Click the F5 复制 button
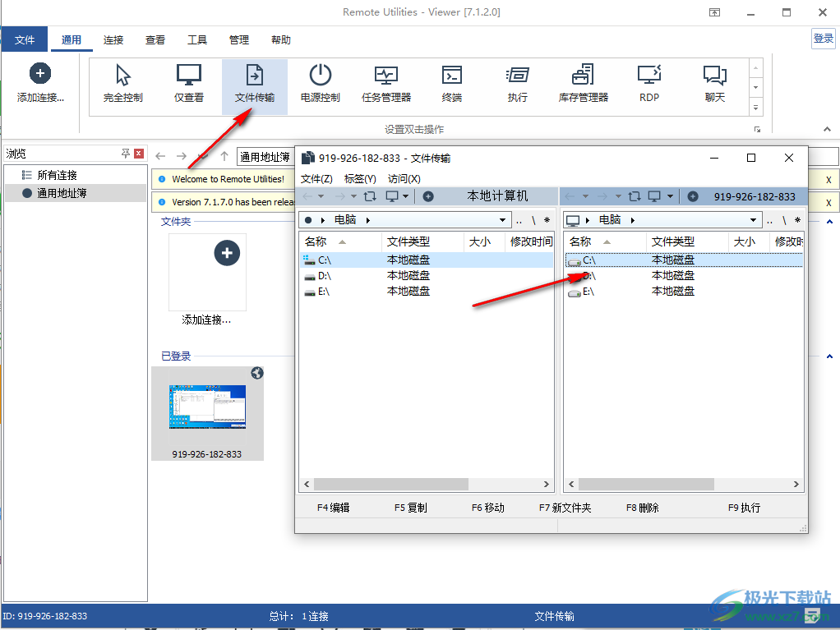840x630 pixels. coord(411,508)
